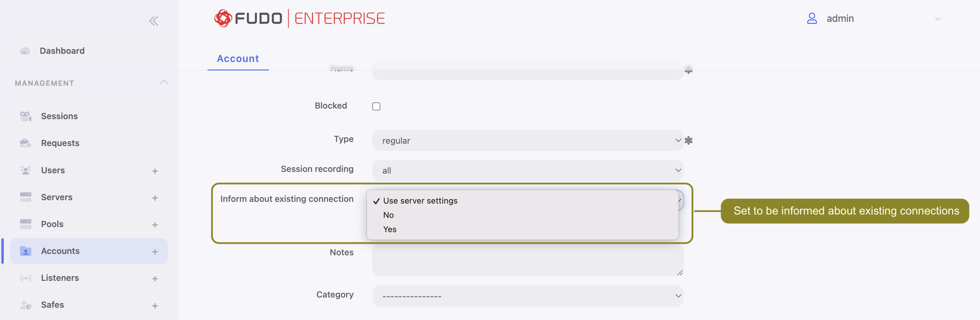Collapse the sidebar with double-chevron icon
This screenshot has height=320, width=980.
point(153,21)
